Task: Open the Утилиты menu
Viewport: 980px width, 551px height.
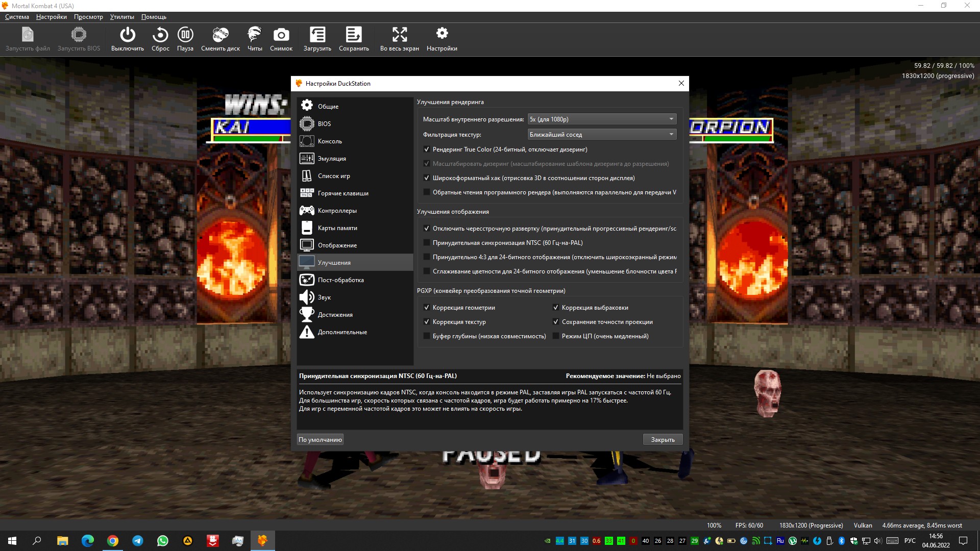Action: [x=122, y=17]
